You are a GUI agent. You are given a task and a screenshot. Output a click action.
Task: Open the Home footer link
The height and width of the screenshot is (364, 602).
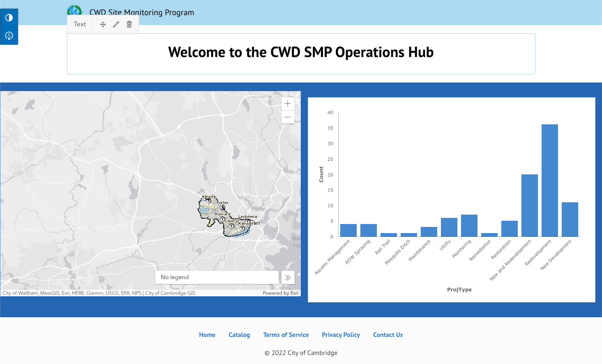tap(207, 335)
